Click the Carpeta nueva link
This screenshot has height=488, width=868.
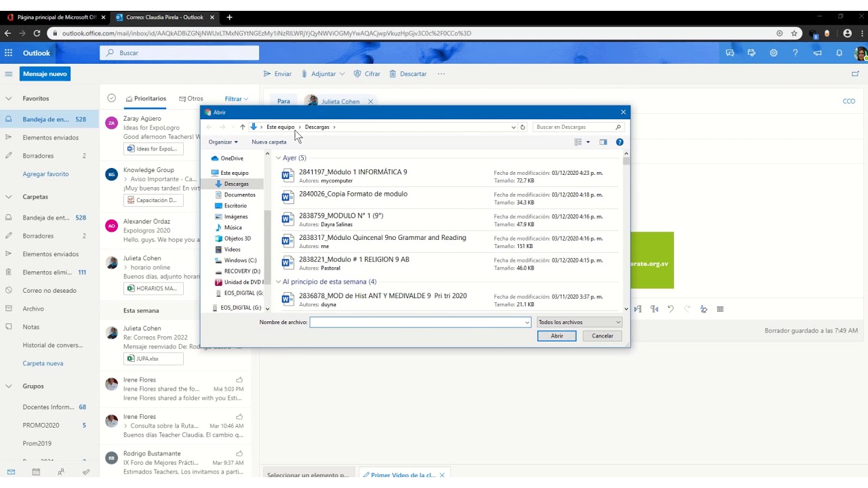click(x=43, y=363)
